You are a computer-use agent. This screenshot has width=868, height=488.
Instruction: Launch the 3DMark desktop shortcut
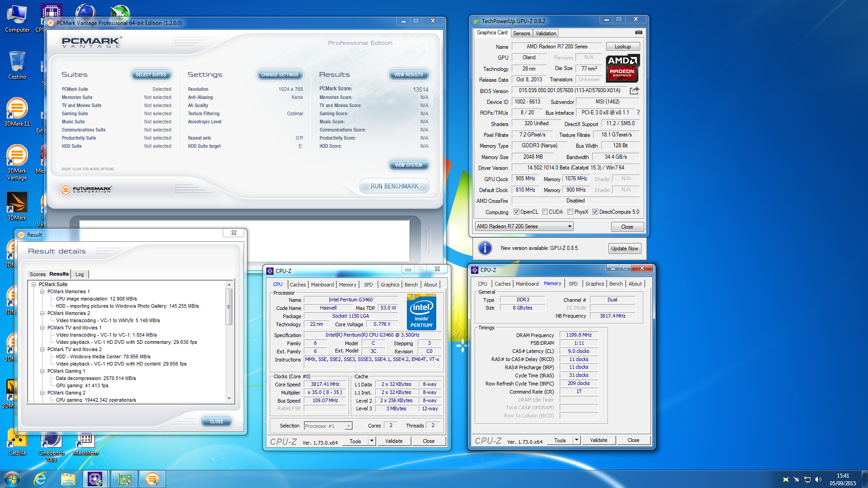click(17, 206)
